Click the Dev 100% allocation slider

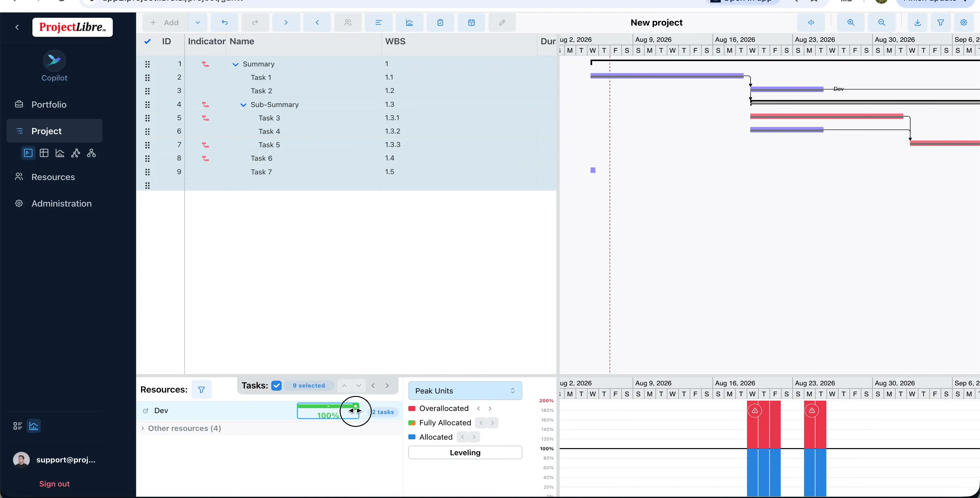click(328, 411)
